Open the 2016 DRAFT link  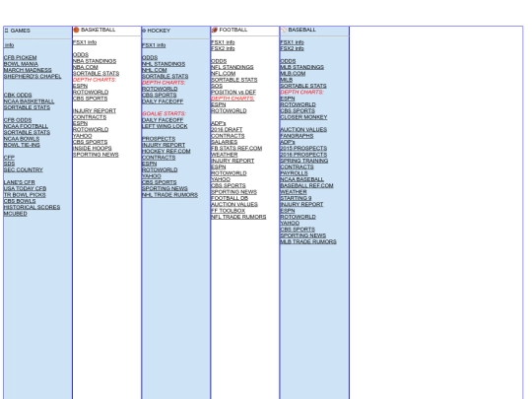[x=227, y=129]
